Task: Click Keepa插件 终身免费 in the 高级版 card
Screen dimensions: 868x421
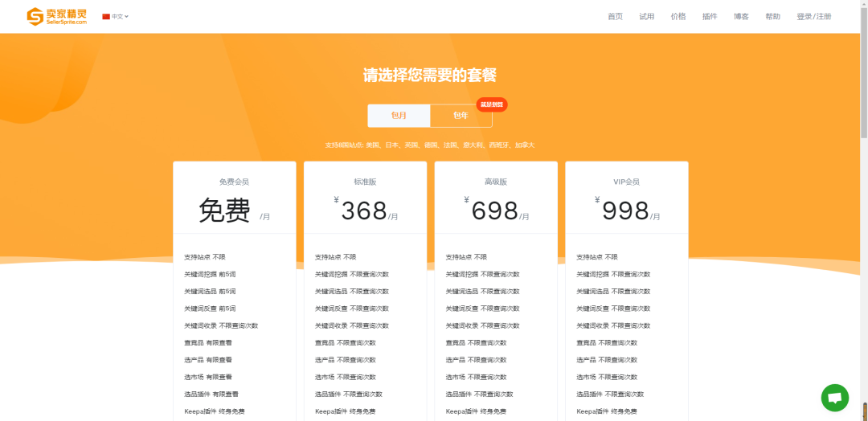Action: click(476, 411)
